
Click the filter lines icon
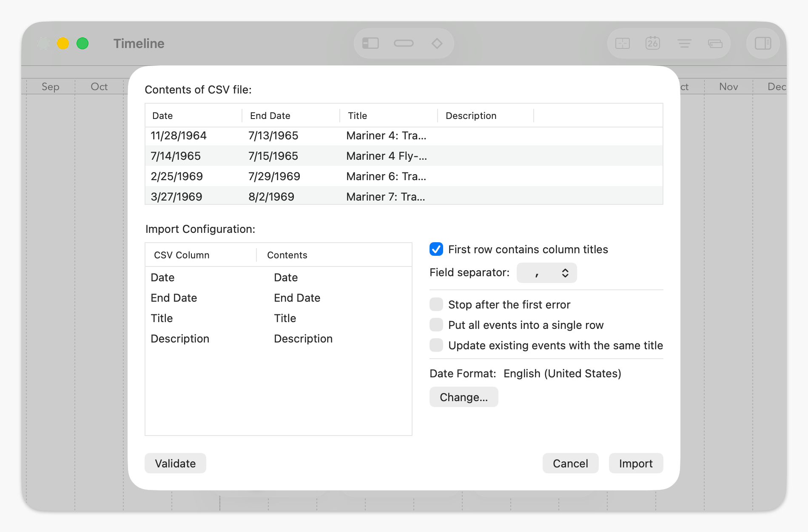[684, 43]
